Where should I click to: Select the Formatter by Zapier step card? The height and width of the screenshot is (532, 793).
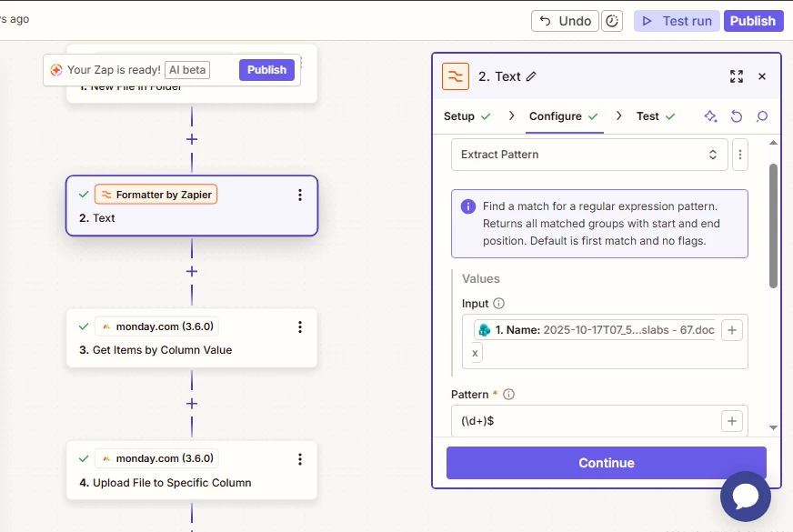click(x=192, y=206)
